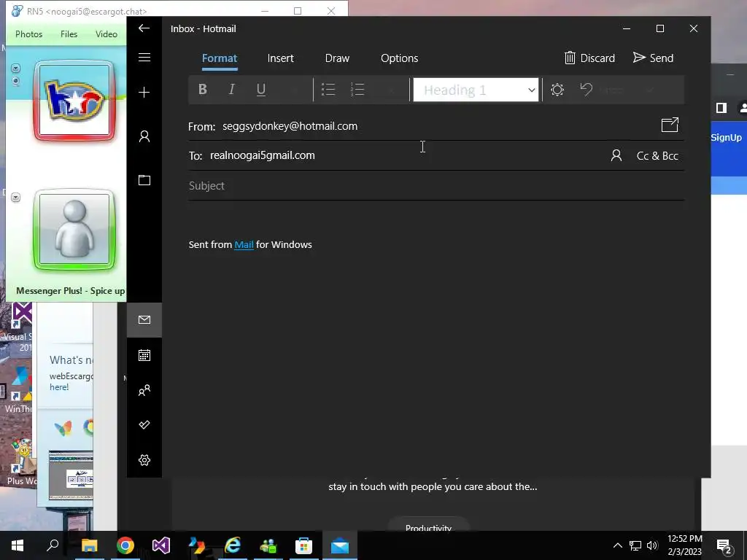Click your default Messenger avatar picture

74,229
